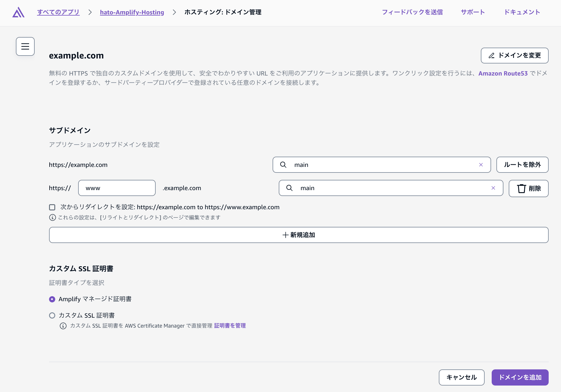Open the hamburger side navigation menu

point(25,46)
